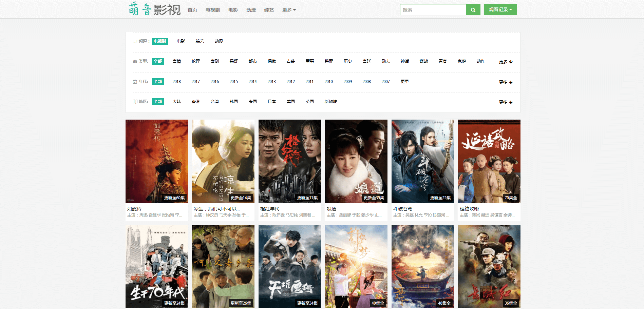Open 动漫 in the top navigation bar
This screenshot has width=644, height=309.
coord(251,10)
